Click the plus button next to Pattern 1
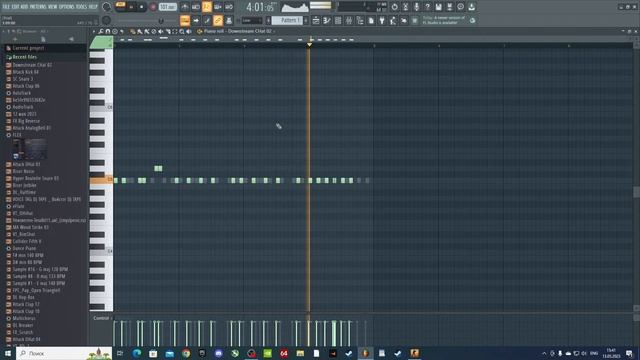 [306, 20]
